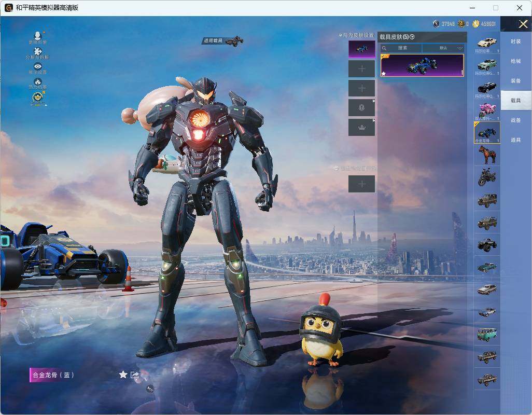Screen dimensions: 532x415
Task: Favorite the skin with the star icon
Action: 123,375
